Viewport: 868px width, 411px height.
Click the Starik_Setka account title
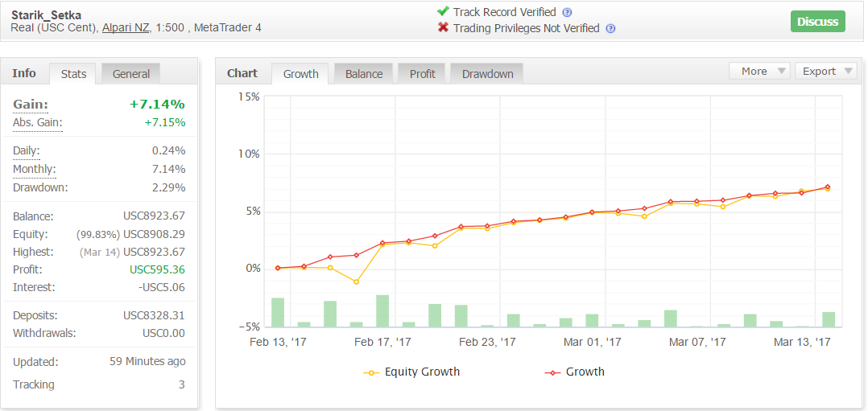click(46, 14)
